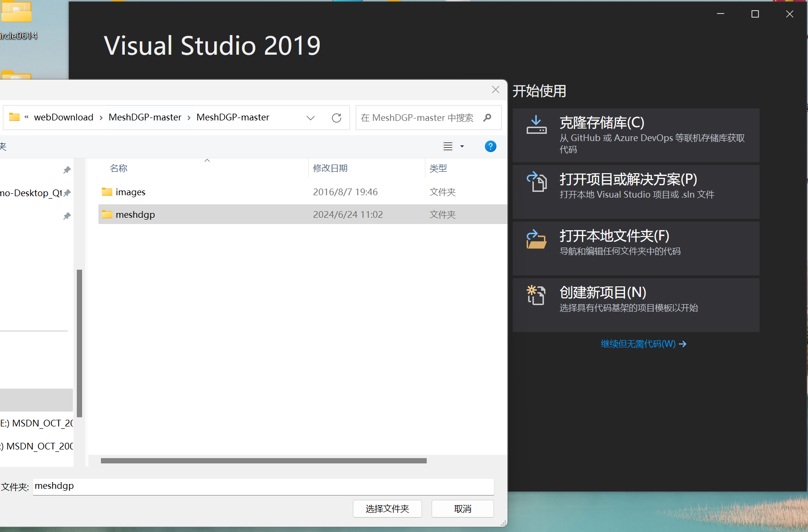The image size is (808, 532).
Task: Click the search magnifier icon
Action: coord(487,118)
